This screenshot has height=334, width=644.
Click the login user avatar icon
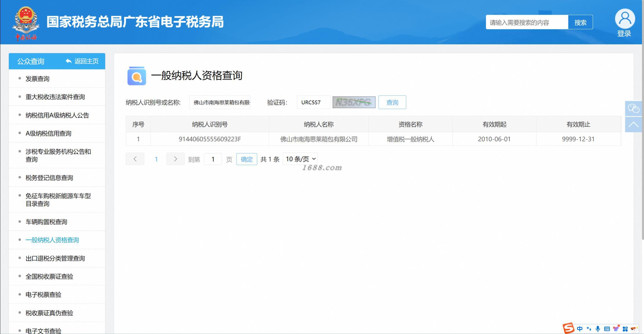625,19
